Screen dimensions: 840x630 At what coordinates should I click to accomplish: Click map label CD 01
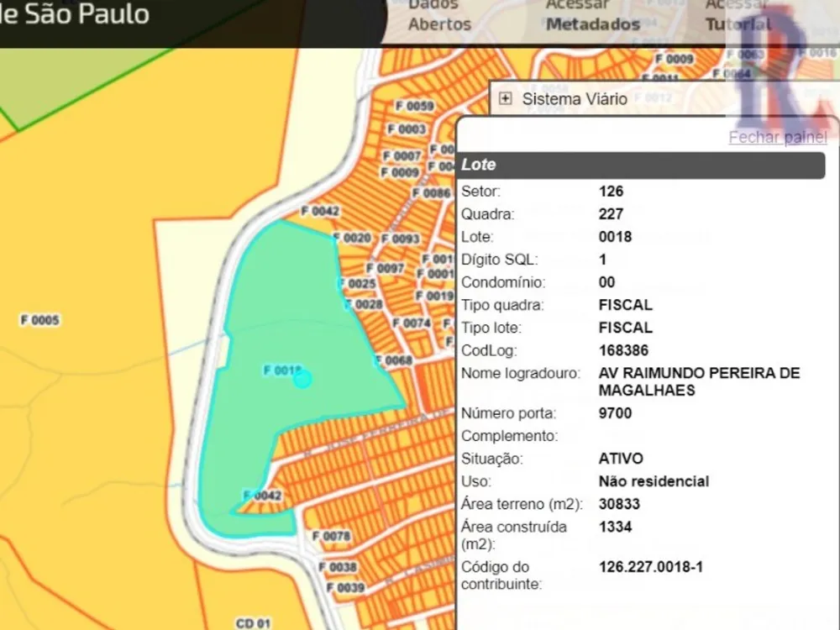tap(254, 623)
